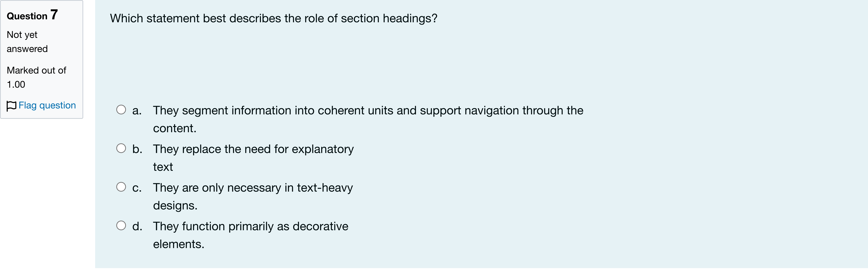Click the answer text 'replace the need for explanatory text'
Viewport: 868px width, 280px height.
253,158
